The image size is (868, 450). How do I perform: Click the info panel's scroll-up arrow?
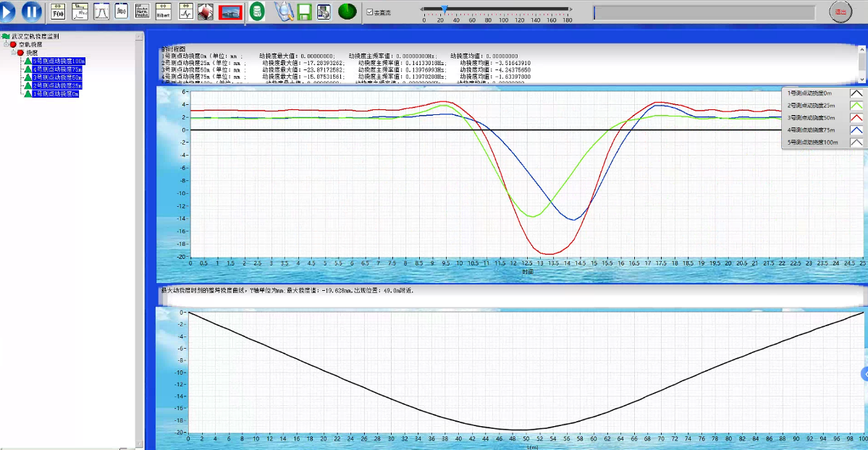pos(862,50)
